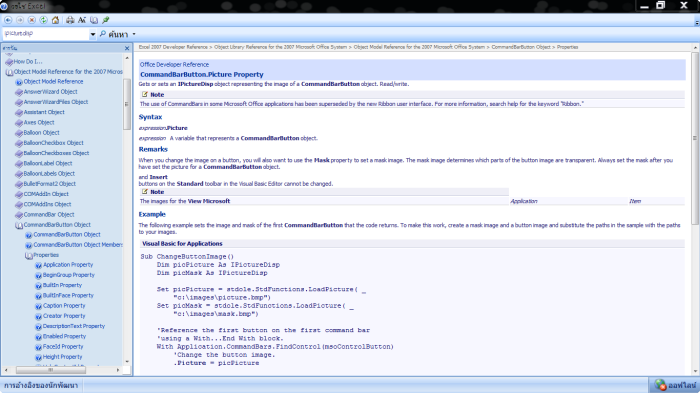Click the Object Model Reference for the 2007 breadcrumb
This screenshot has width=700, height=393.
pyautogui.click(x=419, y=47)
